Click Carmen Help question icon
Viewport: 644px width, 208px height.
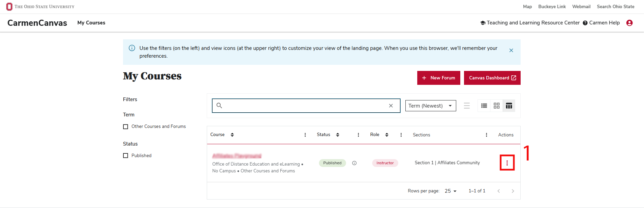[585, 23]
